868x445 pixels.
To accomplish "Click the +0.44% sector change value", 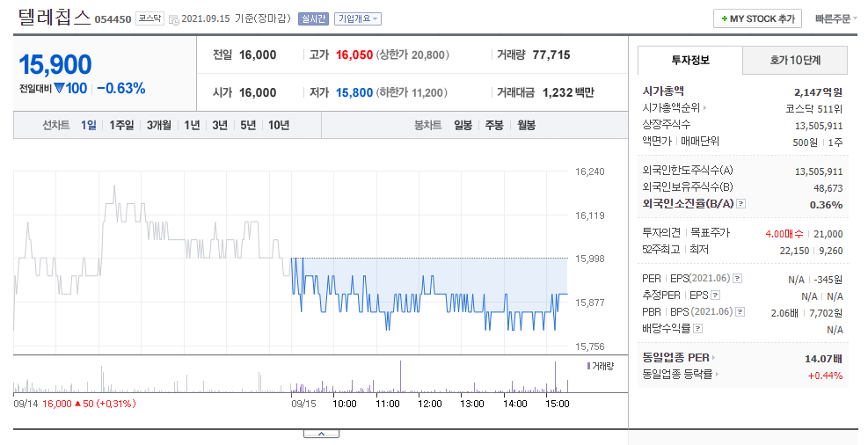I will coord(826,376).
